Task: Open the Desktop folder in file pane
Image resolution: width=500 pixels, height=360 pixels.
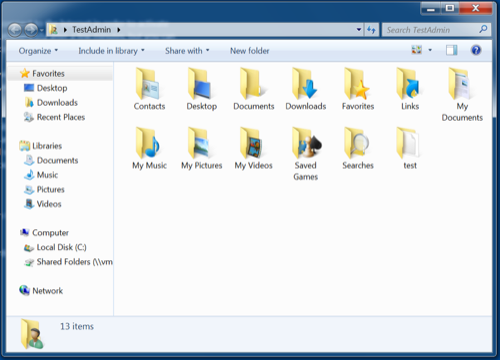Action: (x=199, y=83)
